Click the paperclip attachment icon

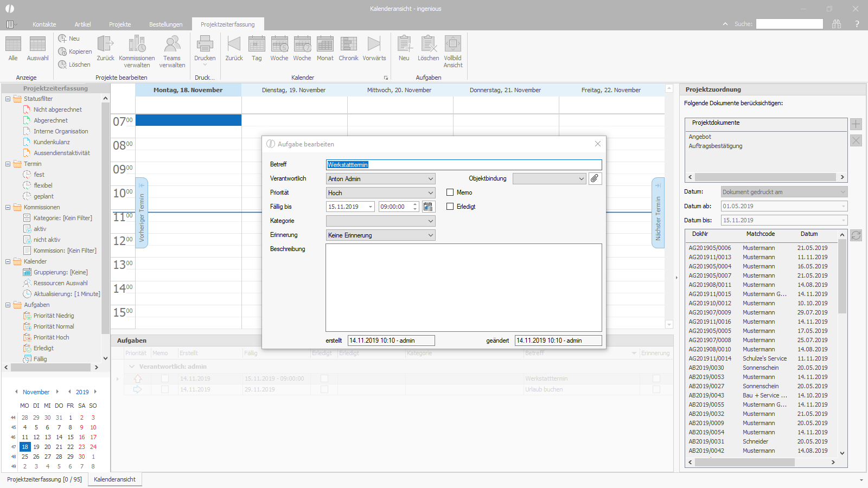pos(595,178)
